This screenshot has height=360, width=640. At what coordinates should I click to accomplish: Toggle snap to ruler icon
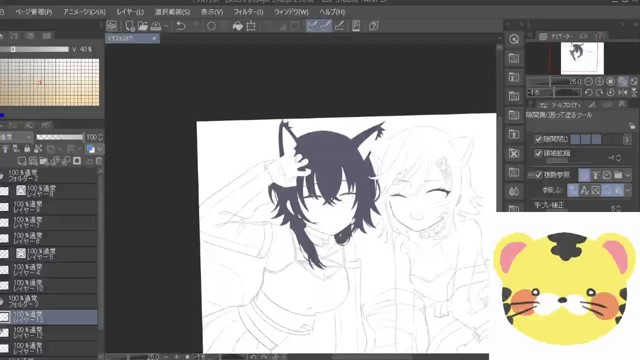point(312,26)
